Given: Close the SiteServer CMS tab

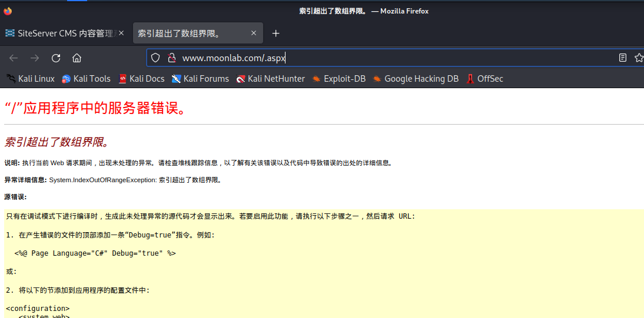Looking at the screenshot, I should click(121, 34).
